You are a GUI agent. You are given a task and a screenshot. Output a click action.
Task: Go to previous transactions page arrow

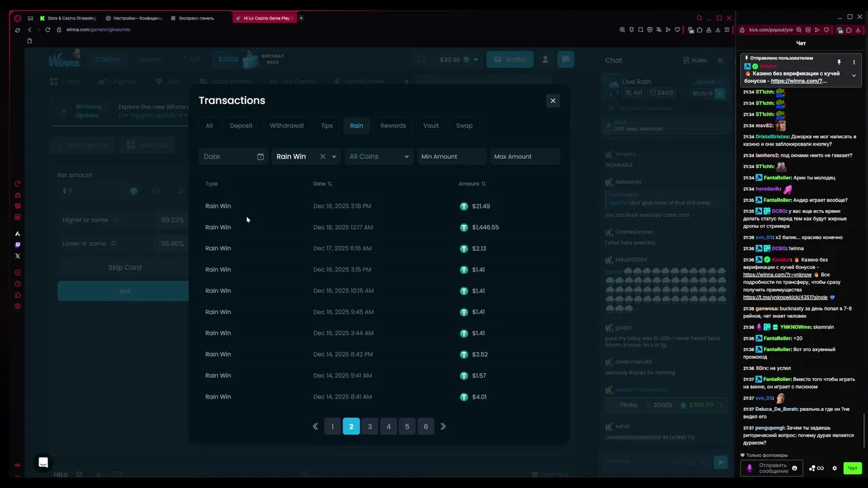click(315, 426)
